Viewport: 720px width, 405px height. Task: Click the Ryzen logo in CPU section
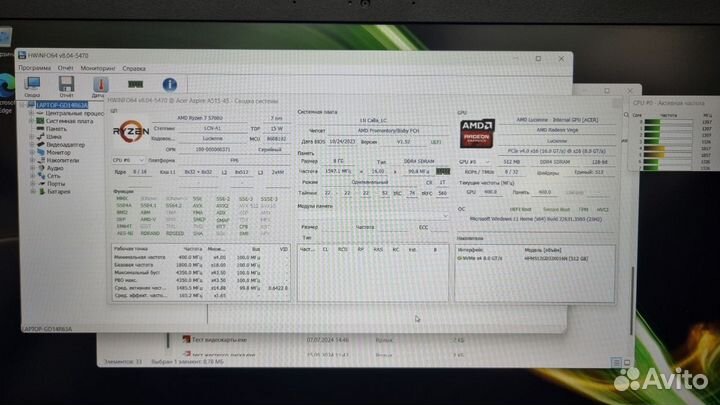[131, 132]
